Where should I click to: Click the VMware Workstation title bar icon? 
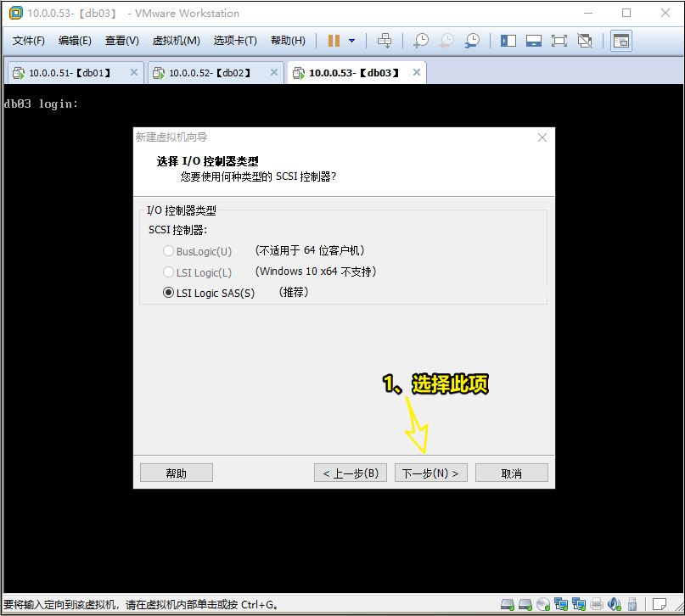[16, 13]
